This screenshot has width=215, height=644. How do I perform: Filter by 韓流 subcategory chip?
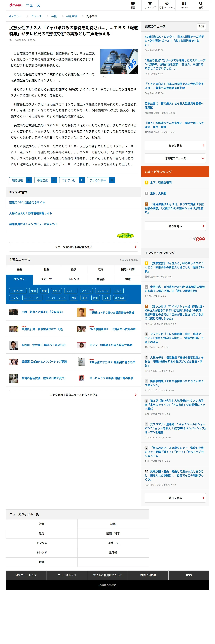click(x=85, y=298)
